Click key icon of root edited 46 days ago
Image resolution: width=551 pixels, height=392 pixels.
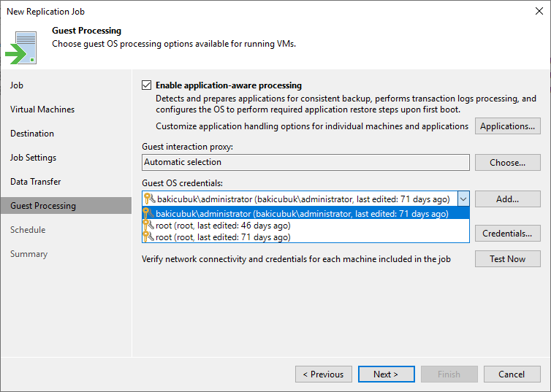pyautogui.click(x=148, y=225)
